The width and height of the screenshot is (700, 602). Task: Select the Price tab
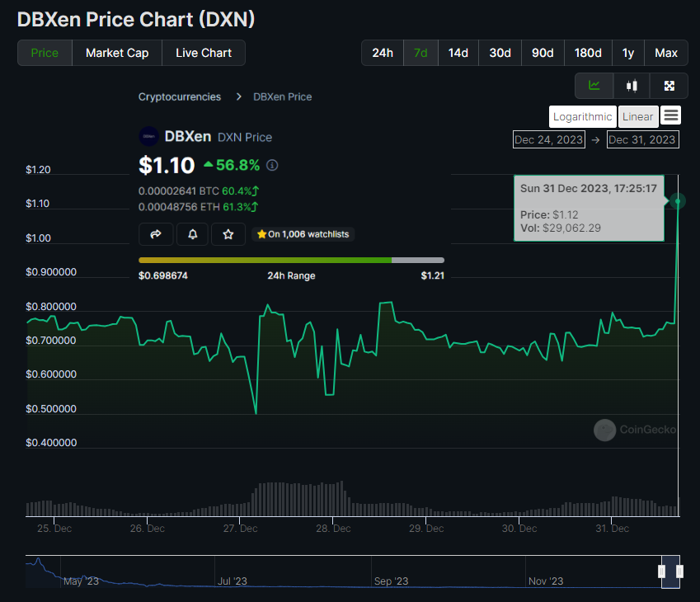tap(45, 53)
